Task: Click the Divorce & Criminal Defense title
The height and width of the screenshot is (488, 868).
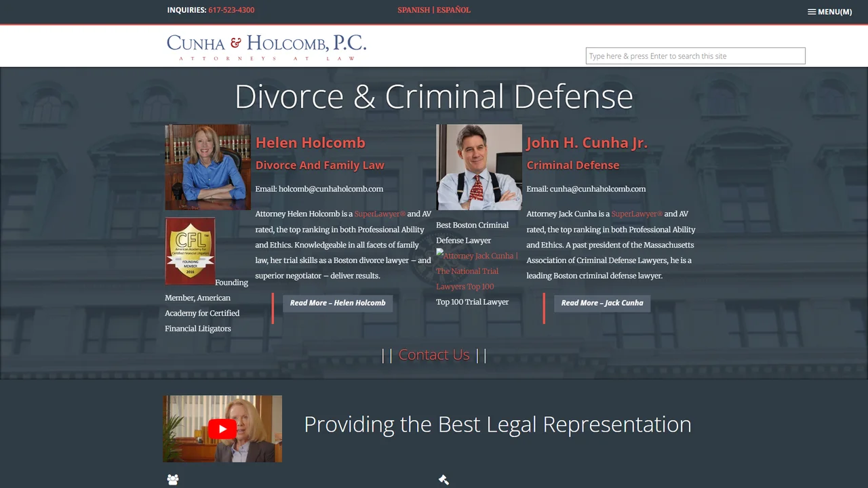Action: [x=434, y=96]
